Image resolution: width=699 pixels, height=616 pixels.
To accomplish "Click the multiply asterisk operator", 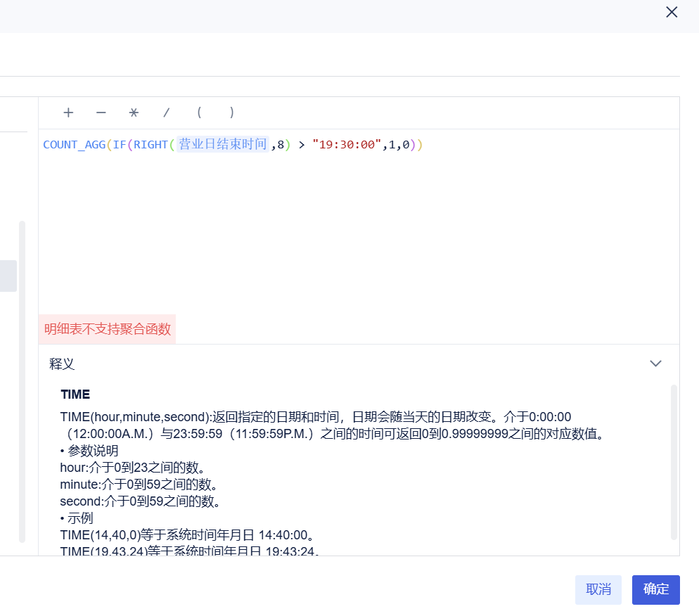I will tap(134, 113).
